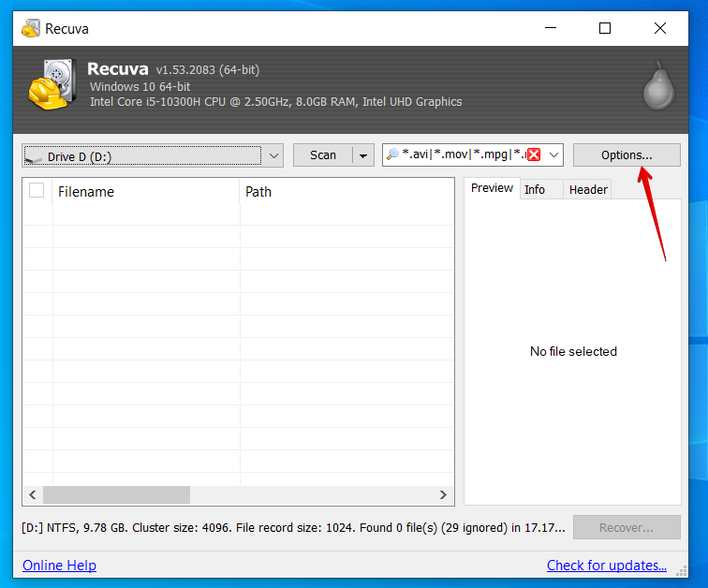
Task: Follow the Online Help link
Action: pos(59,566)
